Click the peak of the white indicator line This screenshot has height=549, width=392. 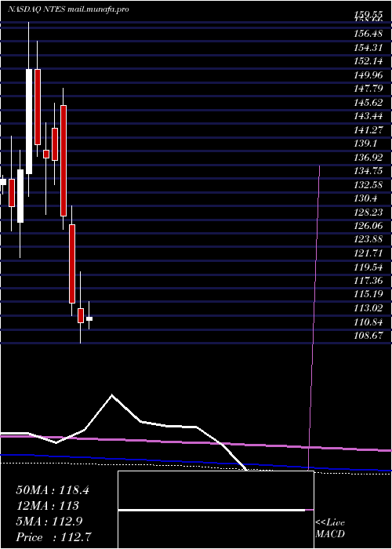tap(112, 395)
